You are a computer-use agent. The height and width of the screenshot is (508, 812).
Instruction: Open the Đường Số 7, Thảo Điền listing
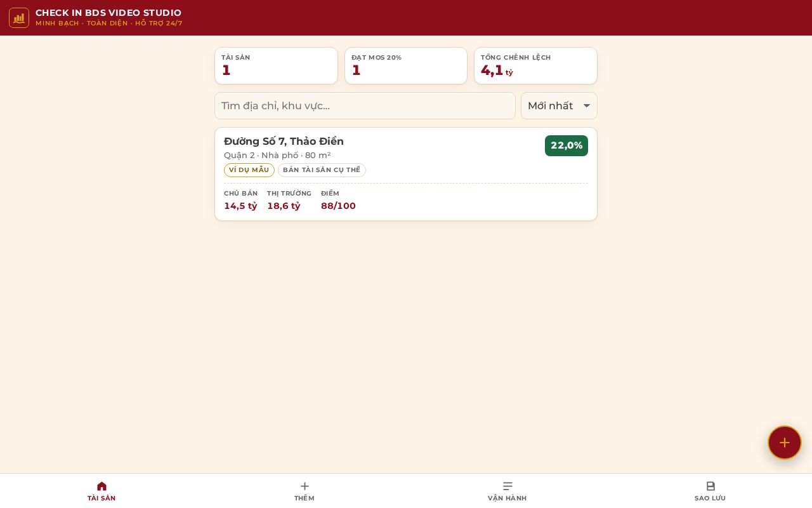(x=406, y=174)
